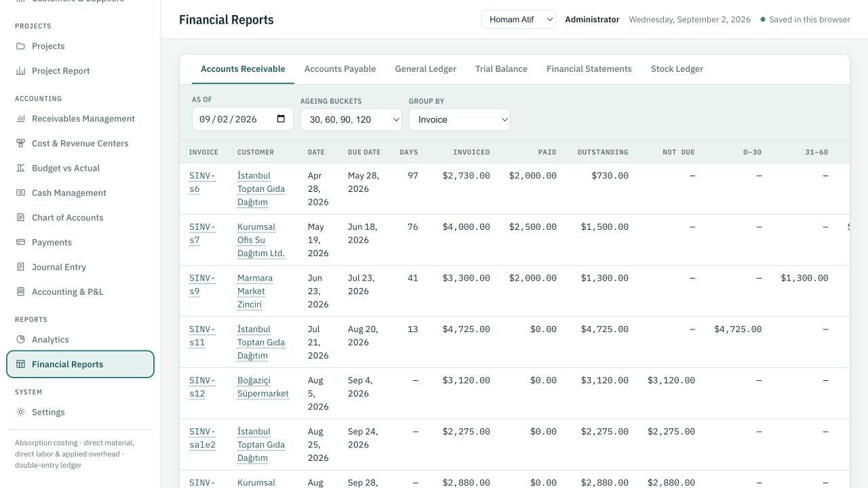The height and width of the screenshot is (488, 868).
Task: Click the $2,500.00 paid amount
Action: tap(533, 227)
